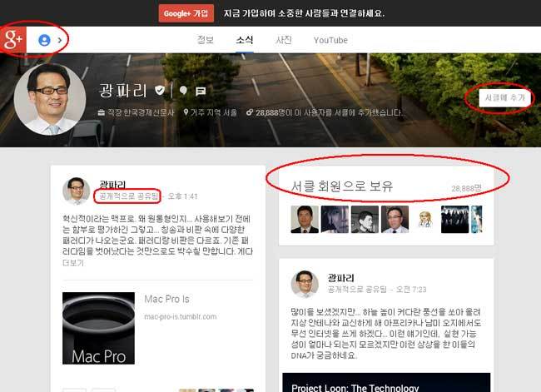Click the red Google+ logo icon
The image size is (541, 392).
(13, 40)
